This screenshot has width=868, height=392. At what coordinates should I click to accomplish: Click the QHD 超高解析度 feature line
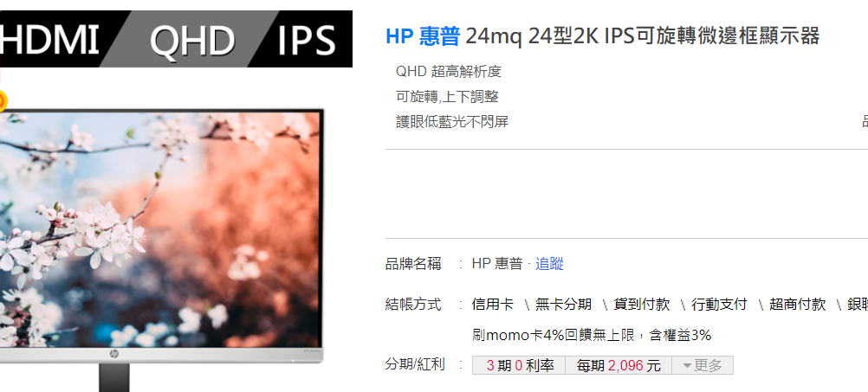(449, 71)
